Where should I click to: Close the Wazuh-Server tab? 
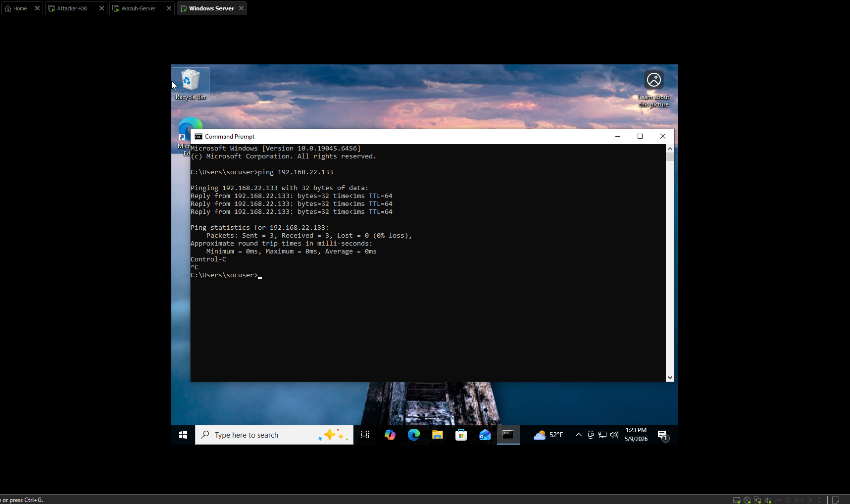169,8
